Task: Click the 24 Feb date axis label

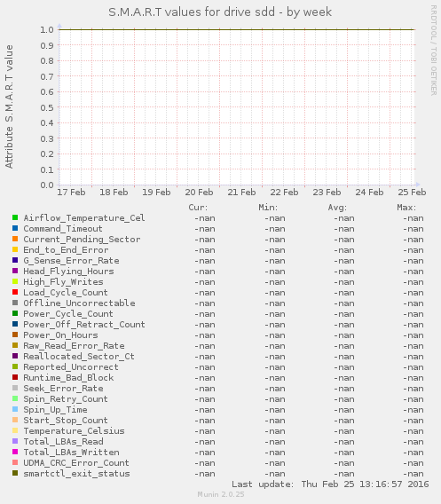Action: [x=369, y=193]
